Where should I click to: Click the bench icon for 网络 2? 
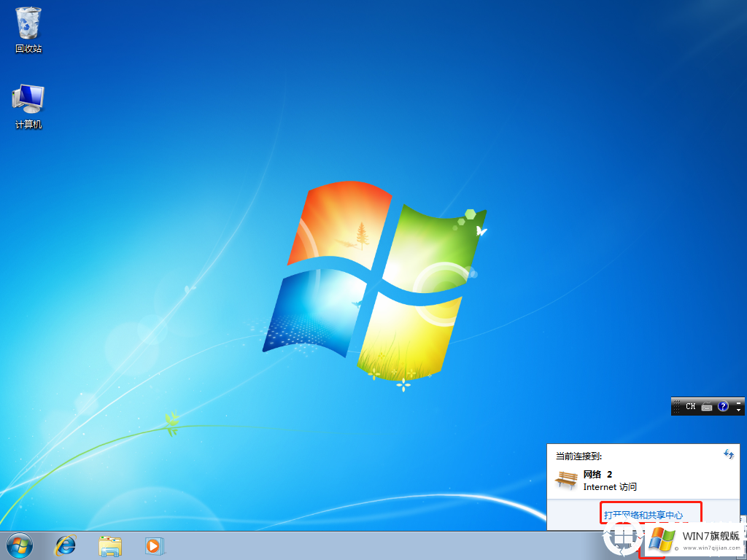[566, 480]
